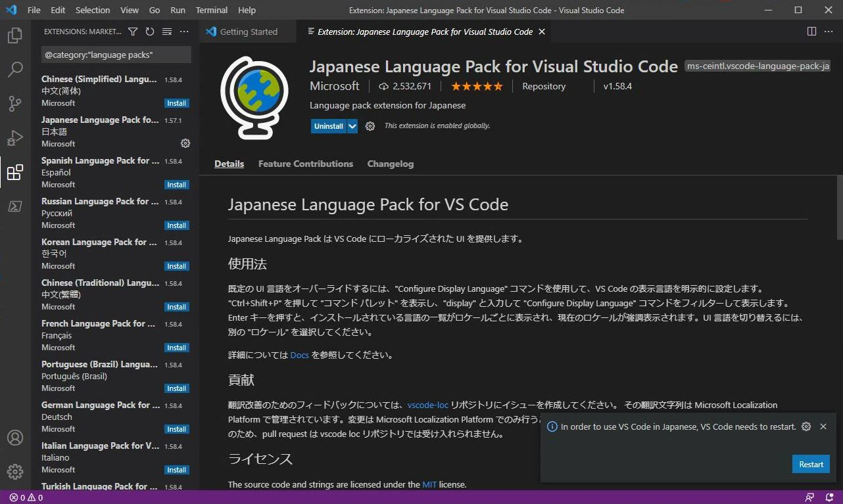
Task: Clear extensions search results icon
Action: pos(167,32)
